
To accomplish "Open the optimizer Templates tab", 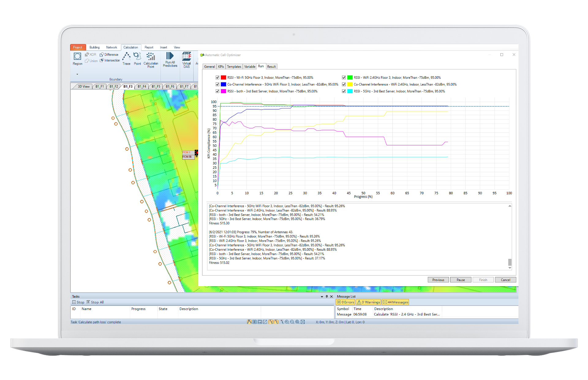I will 234,66.
